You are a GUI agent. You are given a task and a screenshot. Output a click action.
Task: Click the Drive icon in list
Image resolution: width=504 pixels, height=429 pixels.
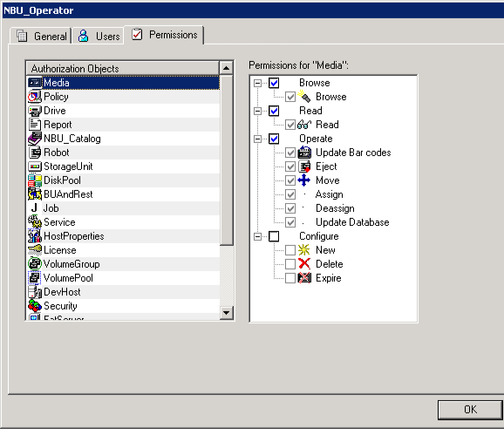[34, 111]
